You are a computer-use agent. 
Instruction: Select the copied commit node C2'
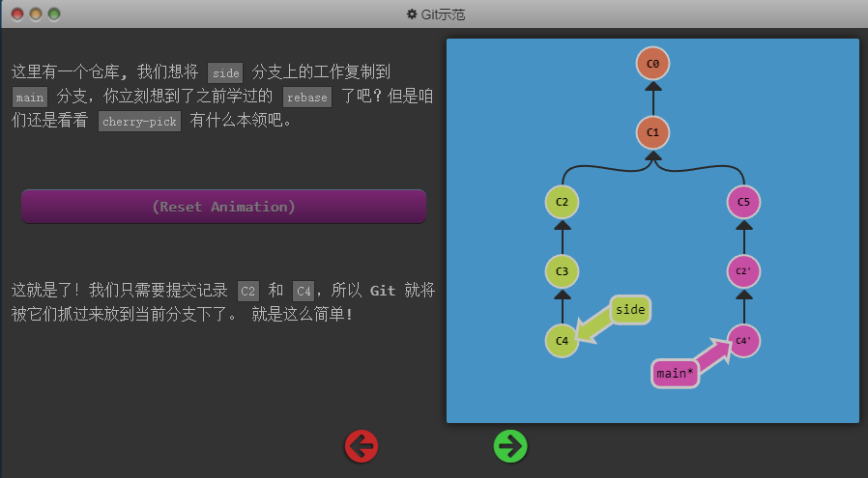point(743,271)
